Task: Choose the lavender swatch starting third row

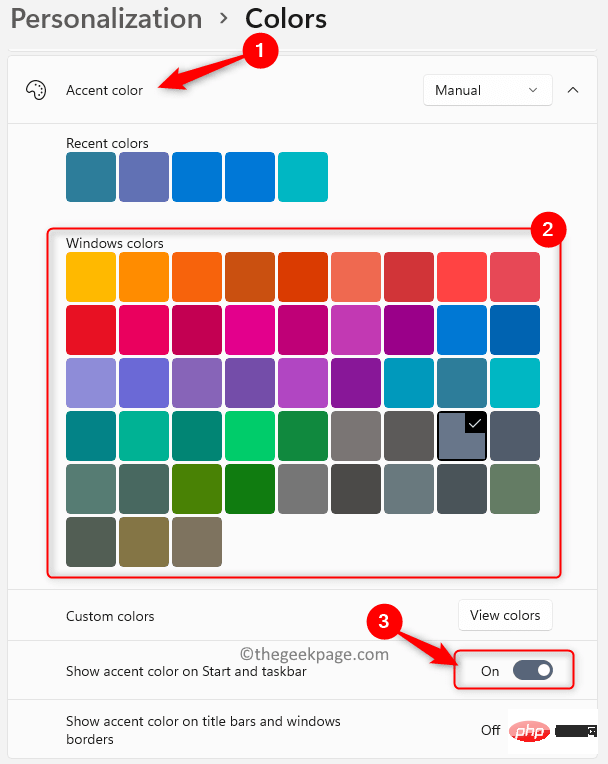Action: (x=91, y=383)
